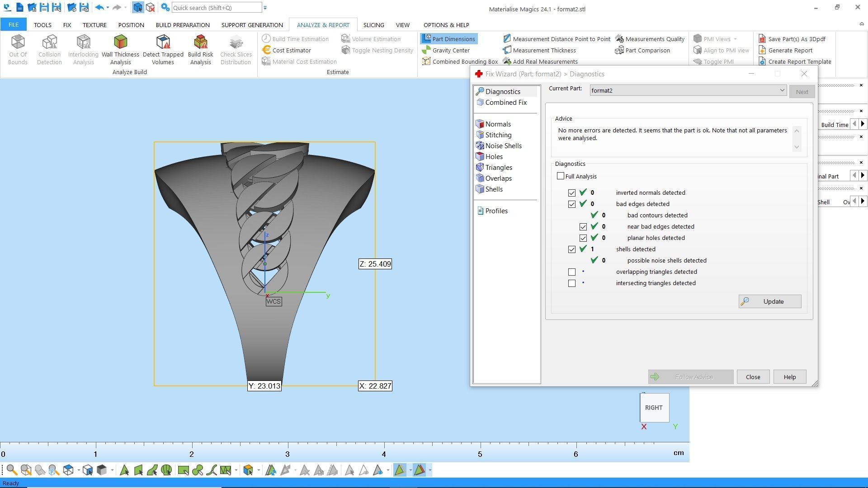Open Wall Thickness Analysis tool
The image size is (868, 488).
[x=120, y=49]
